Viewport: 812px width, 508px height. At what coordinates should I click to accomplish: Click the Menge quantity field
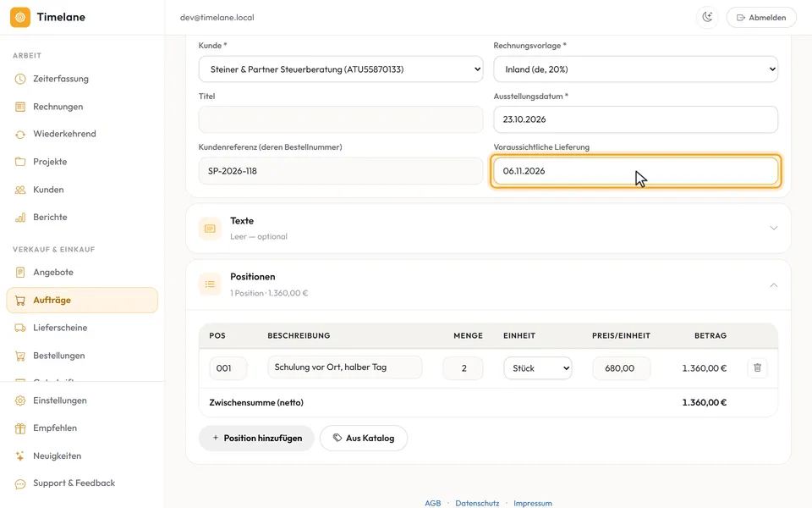(x=463, y=368)
